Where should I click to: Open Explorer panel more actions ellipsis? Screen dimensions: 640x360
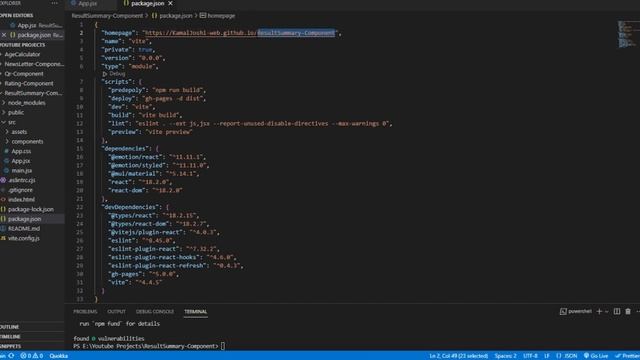(x=54, y=3)
